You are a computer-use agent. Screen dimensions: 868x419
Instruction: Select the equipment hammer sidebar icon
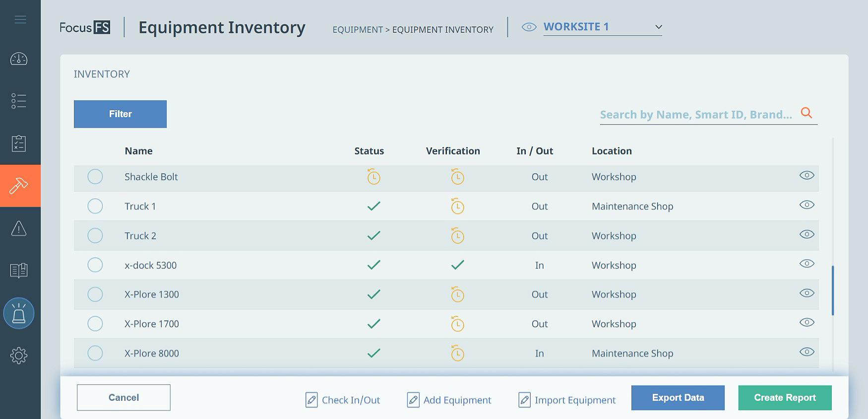tap(19, 186)
